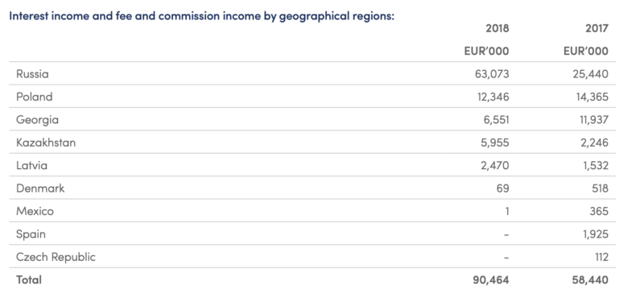Viewport: 644px width, 302px height.
Task: Select the Total row label
Action: click(29, 279)
